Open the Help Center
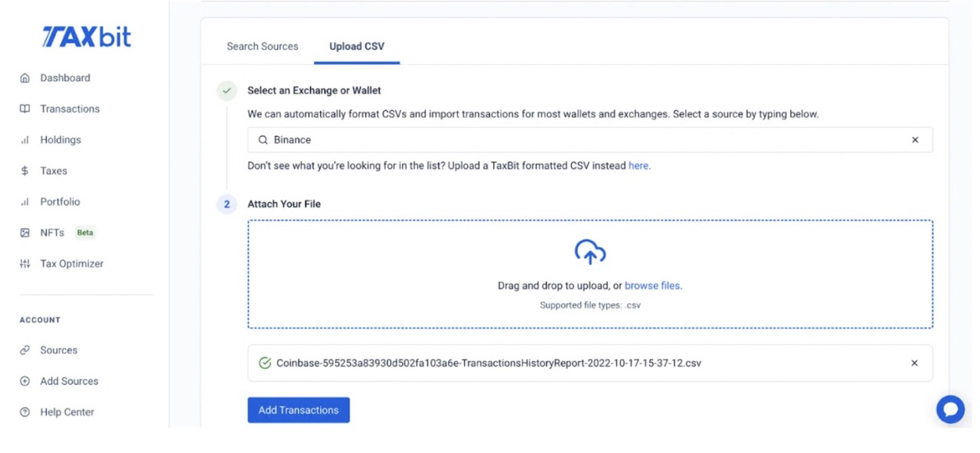Image resolution: width=980 pixels, height=453 pixels. pyautogui.click(x=65, y=412)
